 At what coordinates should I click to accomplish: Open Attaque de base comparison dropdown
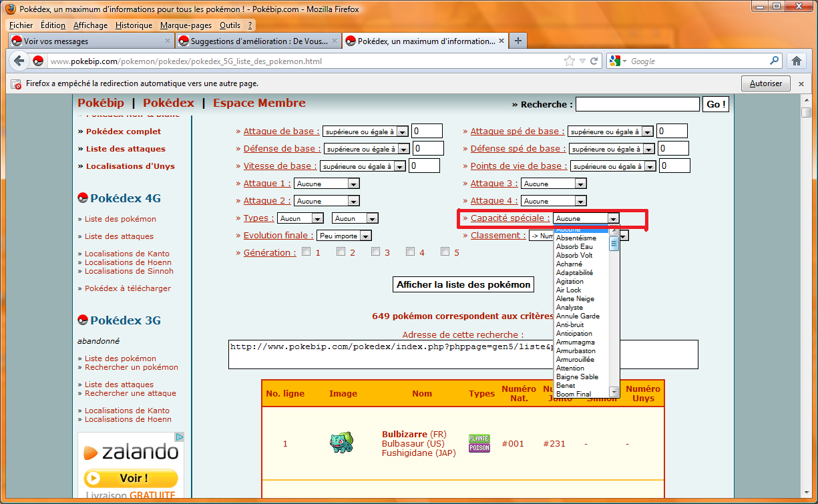pos(365,132)
